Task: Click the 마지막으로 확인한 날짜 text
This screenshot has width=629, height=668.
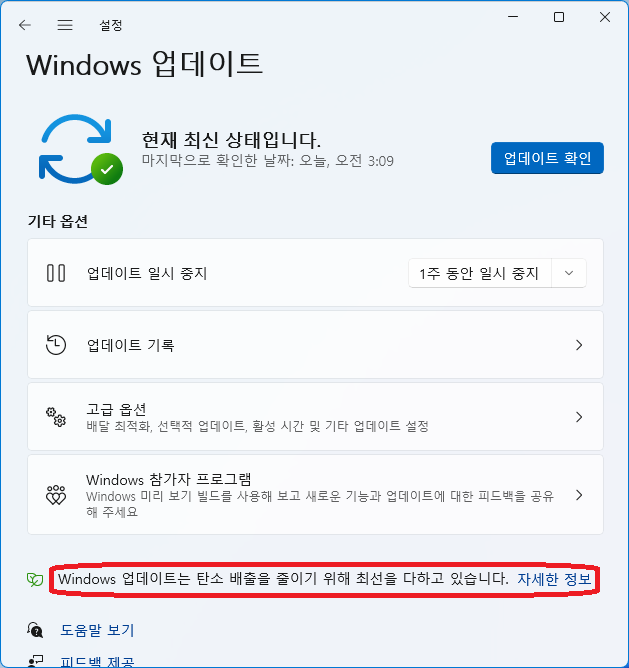Action: pyautogui.click(x=268, y=161)
